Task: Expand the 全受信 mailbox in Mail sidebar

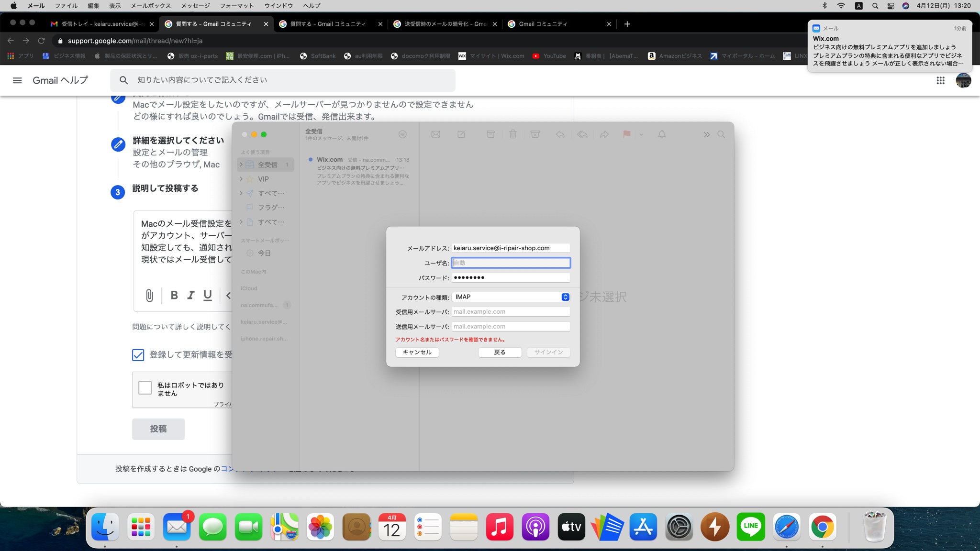Action: click(x=241, y=165)
